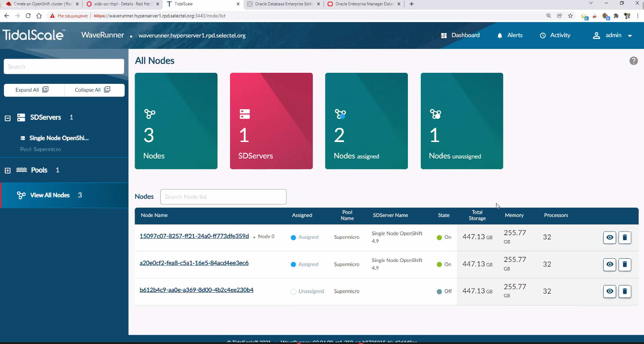Image resolution: width=644 pixels, height=344 pixels.
Task: Click the Pools waves icon in sidebar
Action: pos(21,170)
